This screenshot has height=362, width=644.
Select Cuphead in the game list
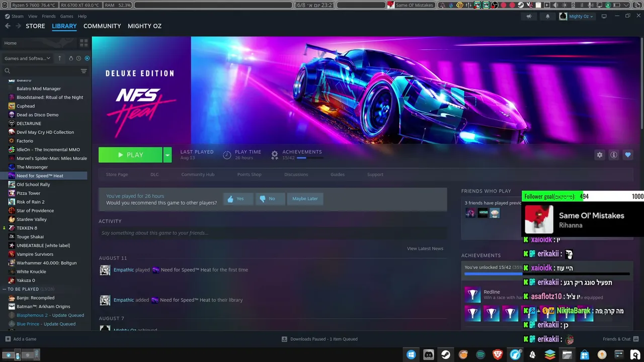coord(26,106)
